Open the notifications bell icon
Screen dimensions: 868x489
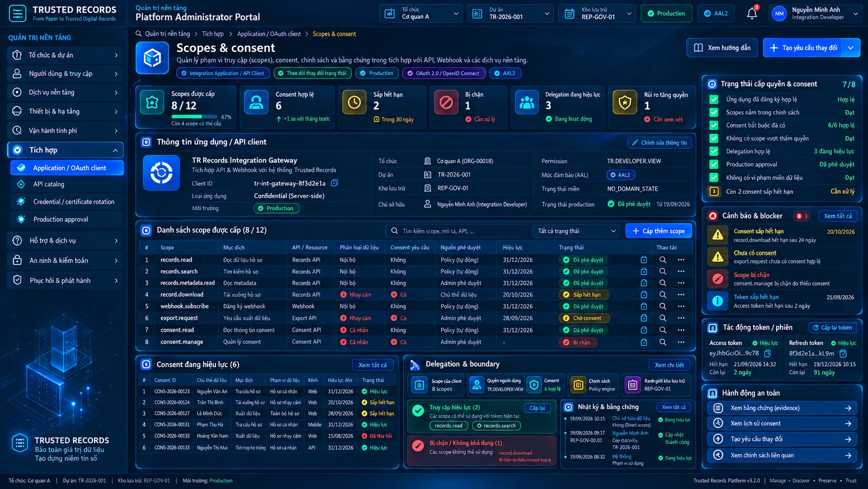(752, 14)
